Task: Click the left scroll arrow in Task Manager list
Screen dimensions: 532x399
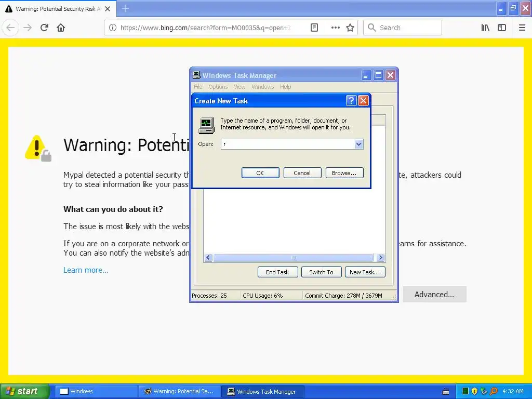Action: pos(208,258)
